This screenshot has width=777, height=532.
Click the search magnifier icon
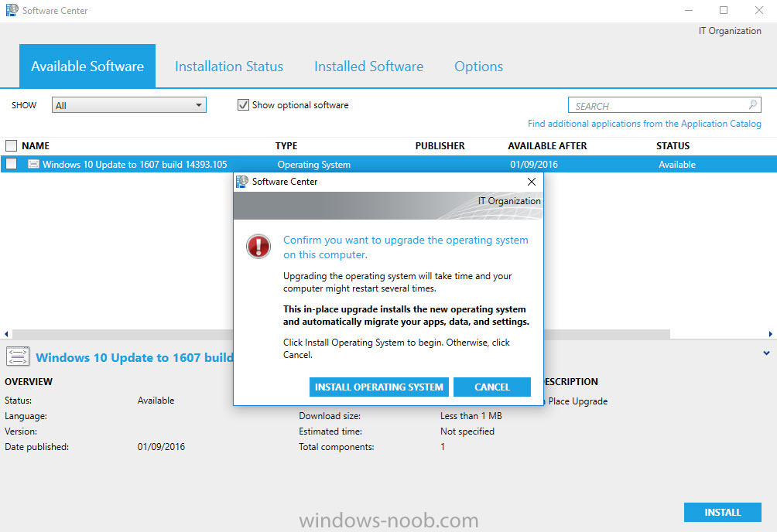pyautogui.click(x=753, y=104)
